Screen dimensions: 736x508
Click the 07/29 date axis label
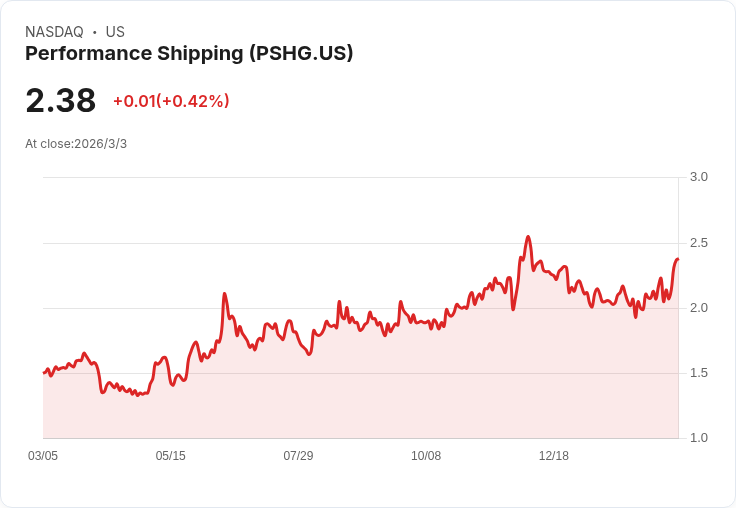[x=298, y=456]
